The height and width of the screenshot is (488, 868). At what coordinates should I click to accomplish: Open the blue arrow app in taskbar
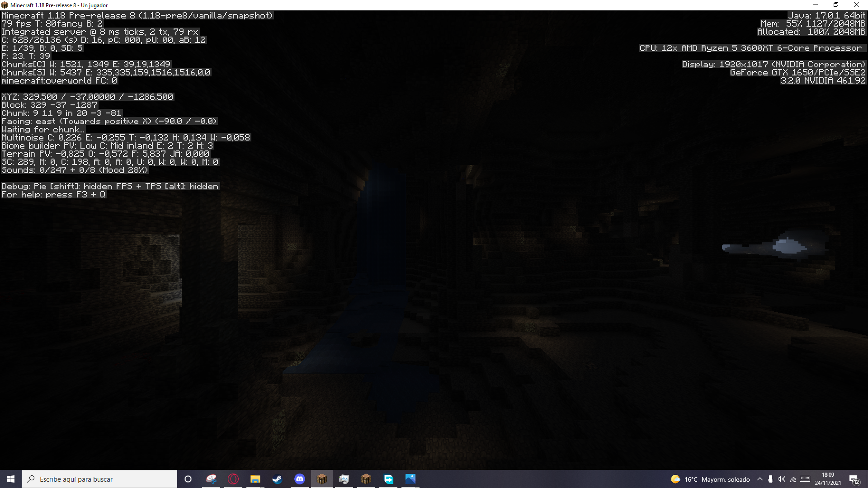pos(388,479)
